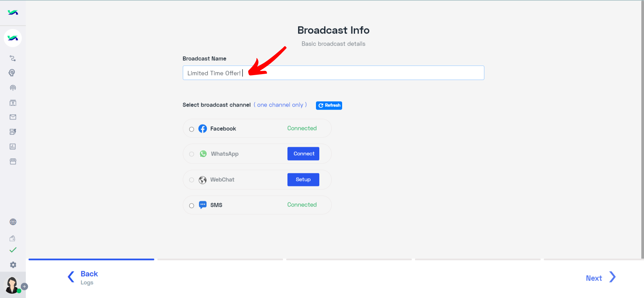Click the user profile avatar
This screenshot has height=298, width=644.
click(x=12, y=285)
